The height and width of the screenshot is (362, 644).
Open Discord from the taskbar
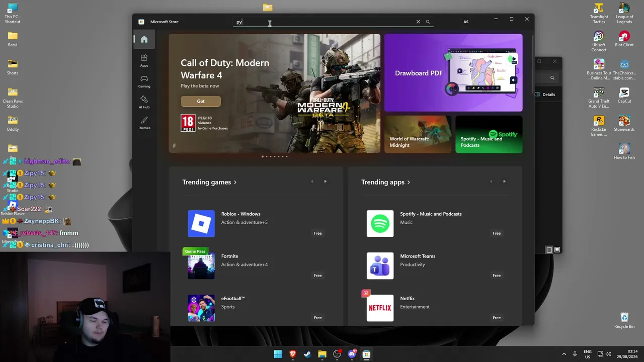tap(352, 354)
